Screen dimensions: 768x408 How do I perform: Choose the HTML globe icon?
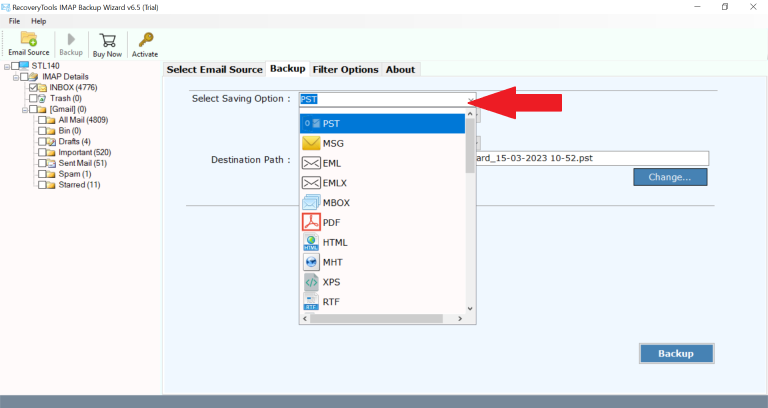311,242
